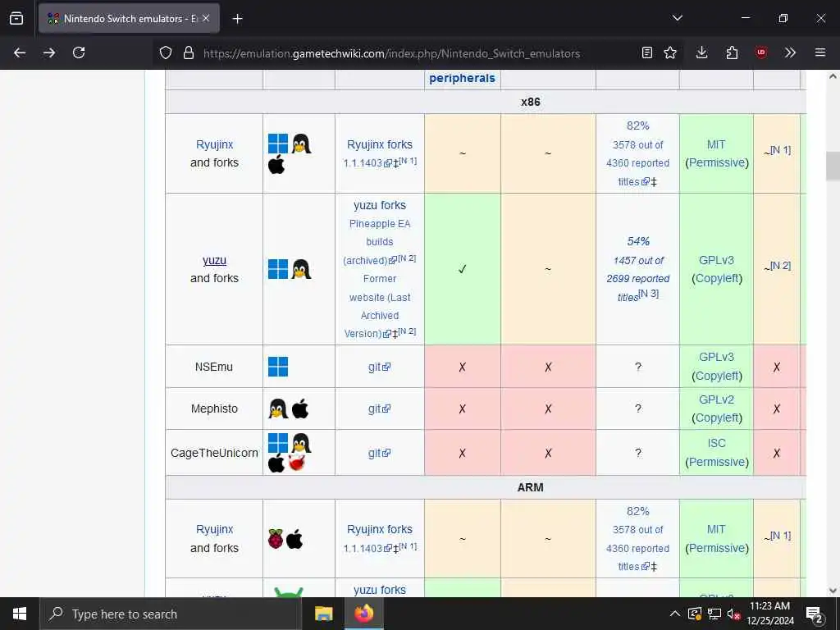Open taskbar notification center
The width and height of the screenshot is (840, 630).
815,614
